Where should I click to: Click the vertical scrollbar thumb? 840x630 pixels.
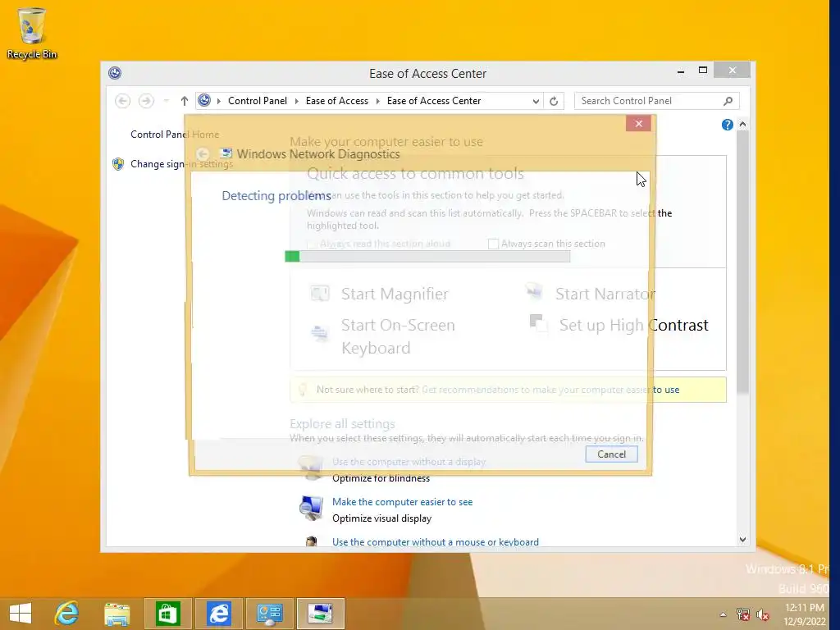(x=742, y=262)
